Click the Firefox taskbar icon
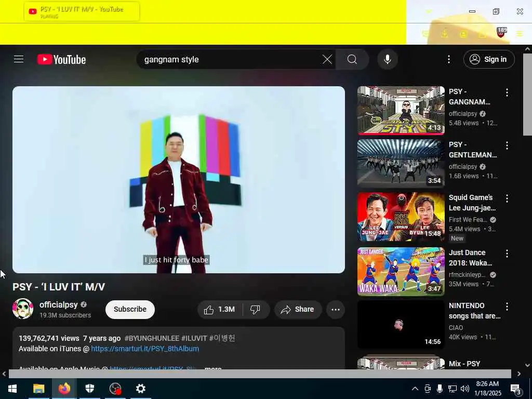 [x=64, y=389]
